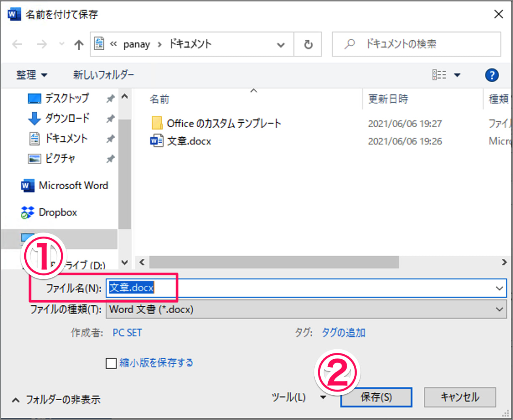Click the pin icon beside ダウンロード
Screen dimensions: 513x420
[x=110, y=119]
